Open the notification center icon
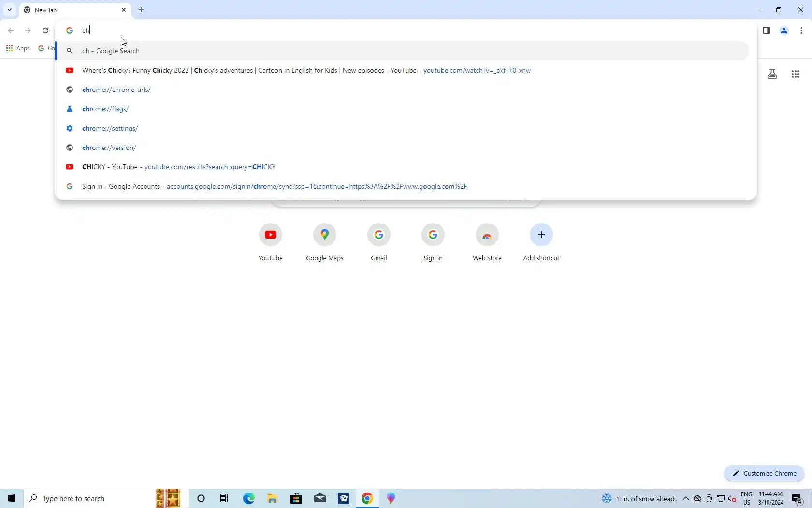This screenshot has width=812, height=508. (797, 498)
